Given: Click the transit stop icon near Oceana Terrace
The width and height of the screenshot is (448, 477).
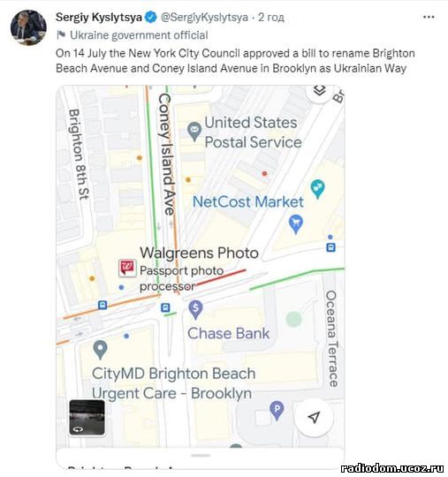Looking at the screenshot, I should click(330, 247).
